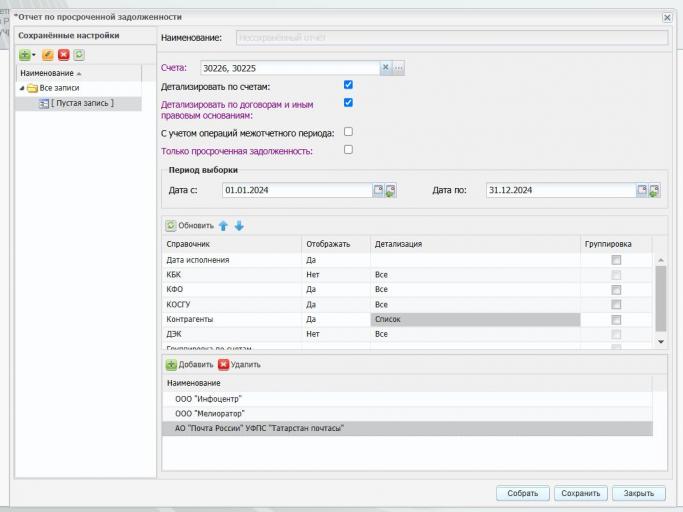Click the Собрать button
Image resolution: width=683 pixels, height=512 pixels.
(x=522, y=494)
